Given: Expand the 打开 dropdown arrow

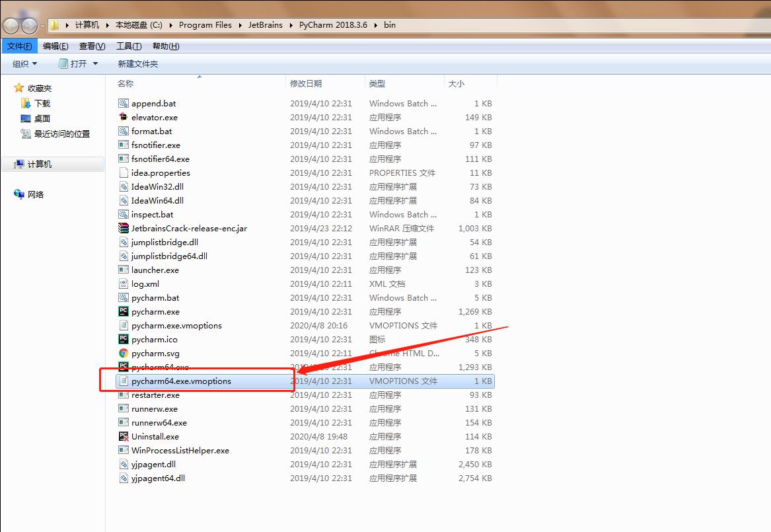Looking at the screenshot, I should pyautogui.click(x=95, y=63).
